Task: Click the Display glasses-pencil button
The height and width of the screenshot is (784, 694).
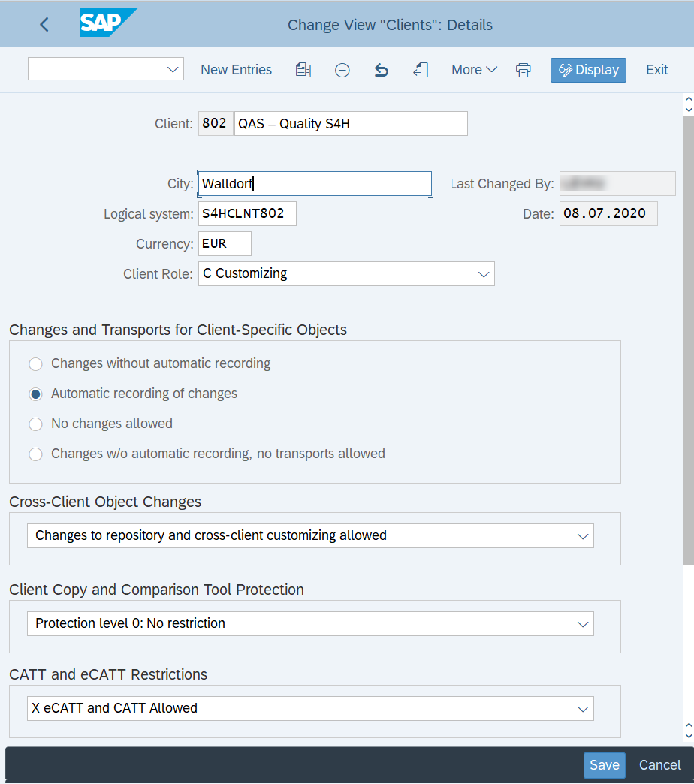Action: (x=588, y=70)
